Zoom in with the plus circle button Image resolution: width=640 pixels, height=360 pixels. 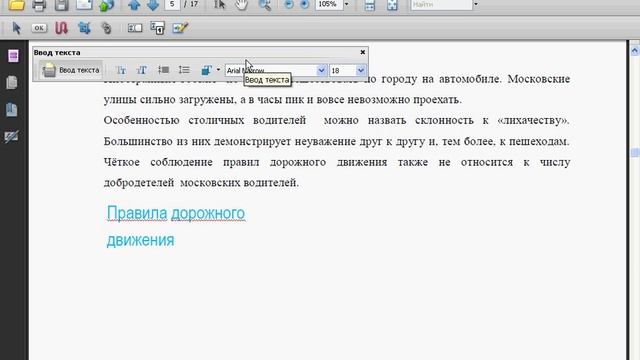coord(304,4)
